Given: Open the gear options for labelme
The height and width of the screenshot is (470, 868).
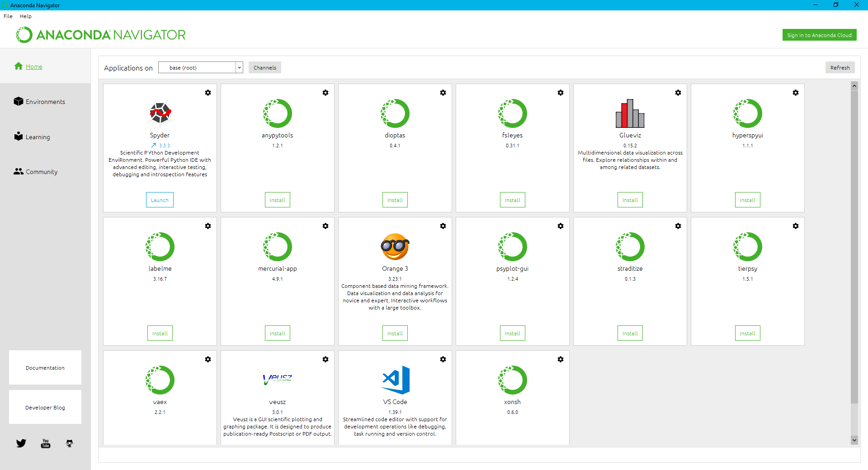Looking at the screenshot, I should pos(208,226).
